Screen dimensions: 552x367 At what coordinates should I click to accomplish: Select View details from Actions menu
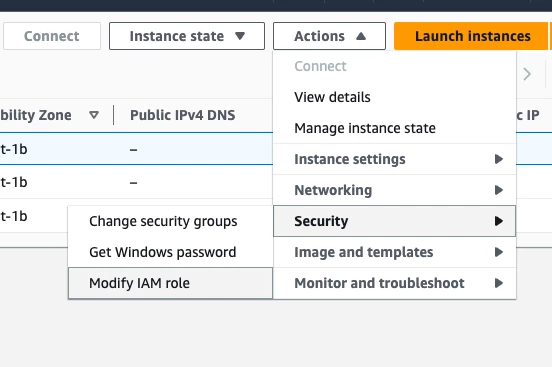coord(394,97)
